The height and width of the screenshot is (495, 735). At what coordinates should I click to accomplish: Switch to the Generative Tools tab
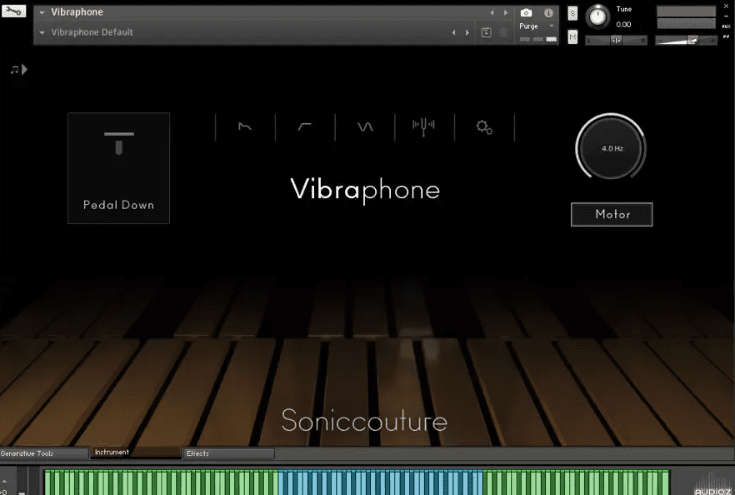point(43,454)
